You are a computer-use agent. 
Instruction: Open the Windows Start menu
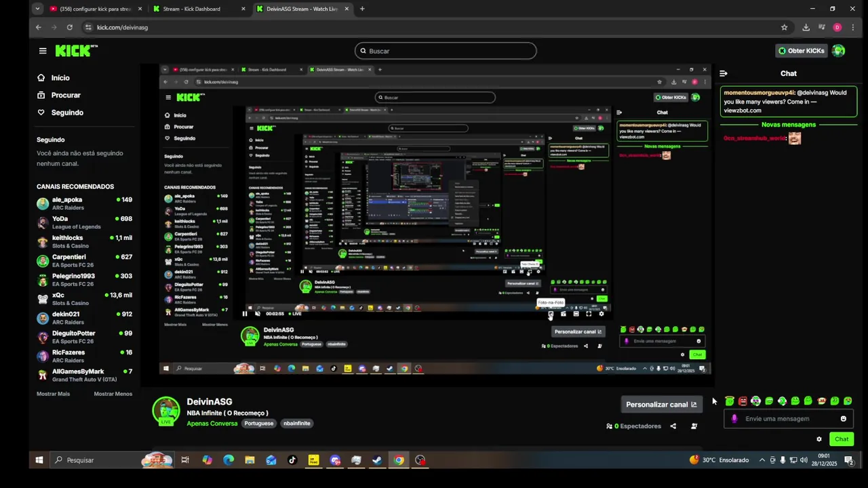(x=39, y=460)
